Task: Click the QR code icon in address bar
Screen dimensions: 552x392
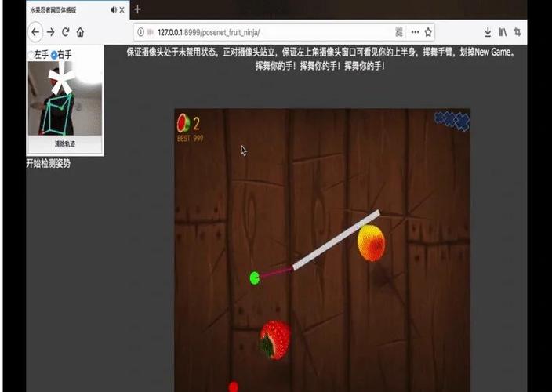Action: [x=399, y=32]
